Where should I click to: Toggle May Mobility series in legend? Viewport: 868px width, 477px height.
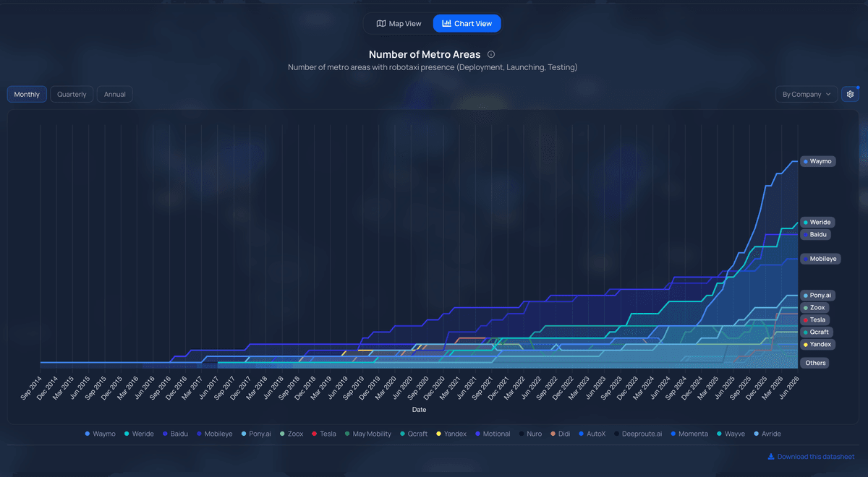367,434
